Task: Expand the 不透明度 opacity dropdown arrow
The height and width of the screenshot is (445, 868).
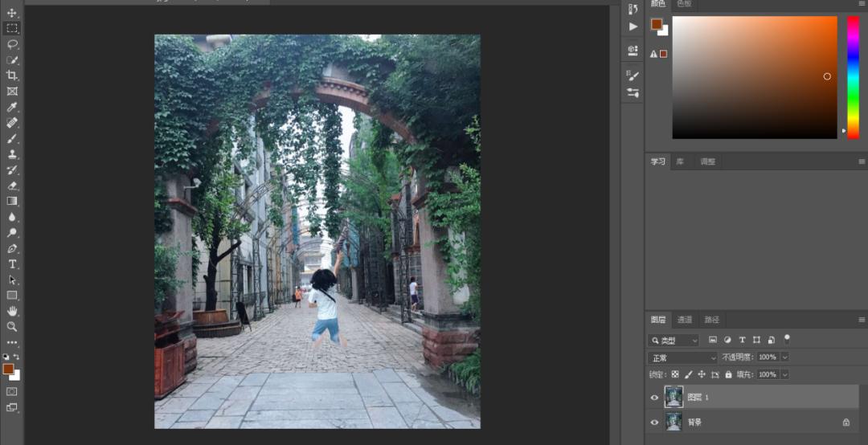Action: [784, 357]
